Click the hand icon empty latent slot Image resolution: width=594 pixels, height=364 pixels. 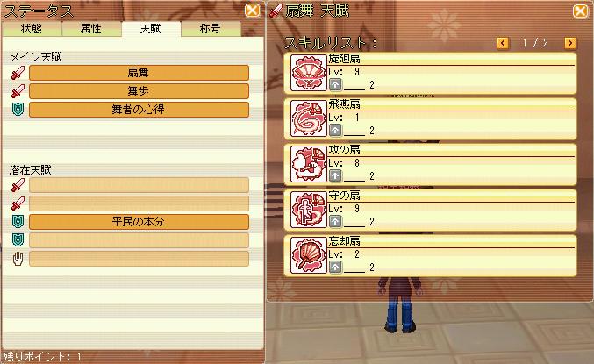click(139, 259)
